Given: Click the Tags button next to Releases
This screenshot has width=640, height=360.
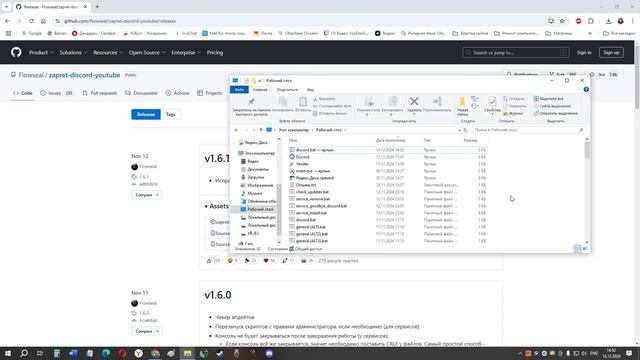Looking at the screenshot, I should click(x=171, y=114).
